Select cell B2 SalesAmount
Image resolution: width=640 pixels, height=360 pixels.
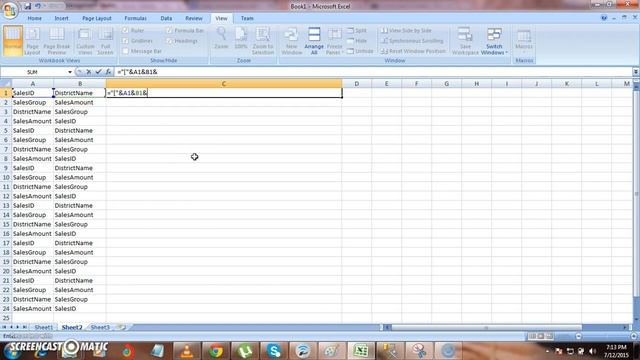pyautogui.click(x=80, y=102)
